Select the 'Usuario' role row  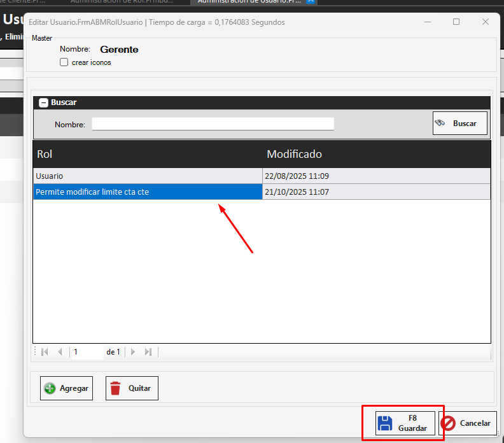click(x=147, y=176)
